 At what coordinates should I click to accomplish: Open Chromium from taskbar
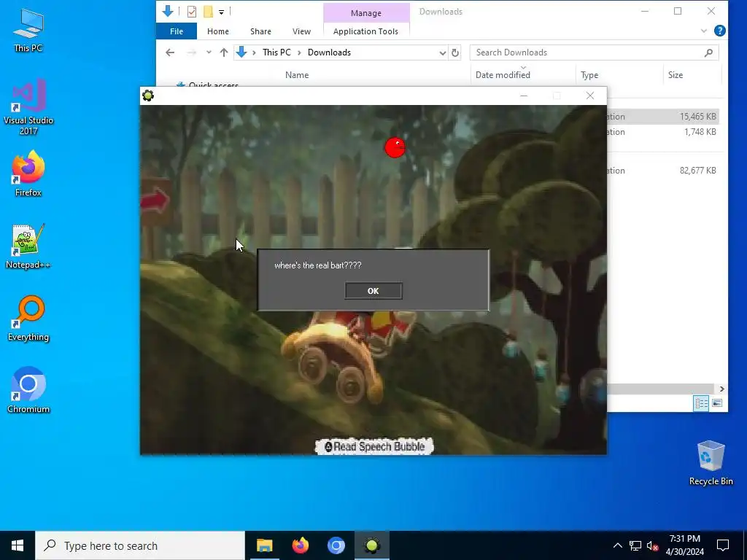point(336,545)
